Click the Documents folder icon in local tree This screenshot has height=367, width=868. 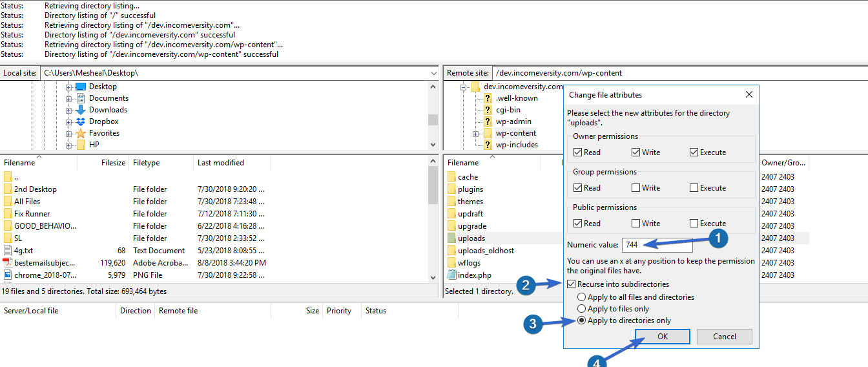point(81,98)
